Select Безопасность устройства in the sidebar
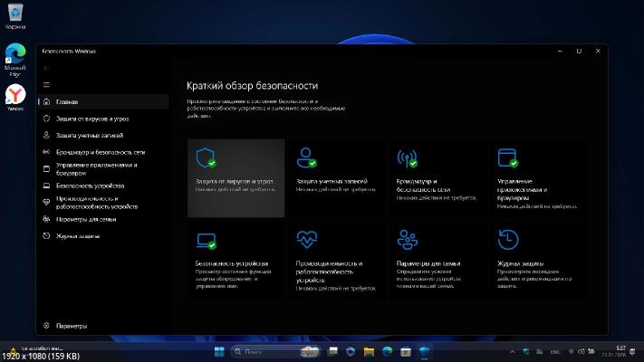 pos(89,186)
